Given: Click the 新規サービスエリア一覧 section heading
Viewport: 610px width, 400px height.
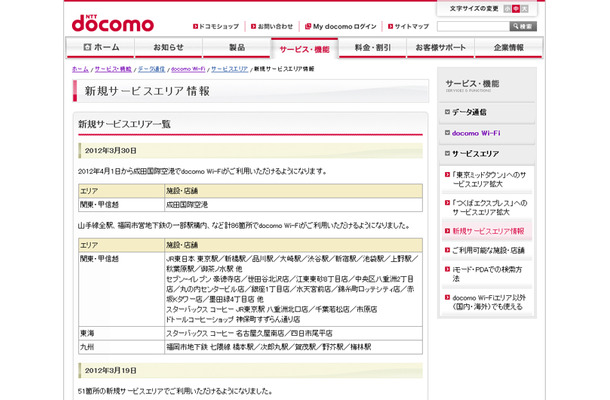Looking at the screenshot, I should coord(124,124).
